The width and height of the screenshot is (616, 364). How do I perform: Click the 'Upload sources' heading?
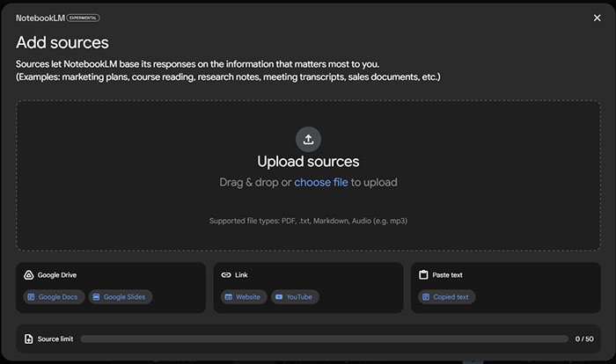pos(308,162)
